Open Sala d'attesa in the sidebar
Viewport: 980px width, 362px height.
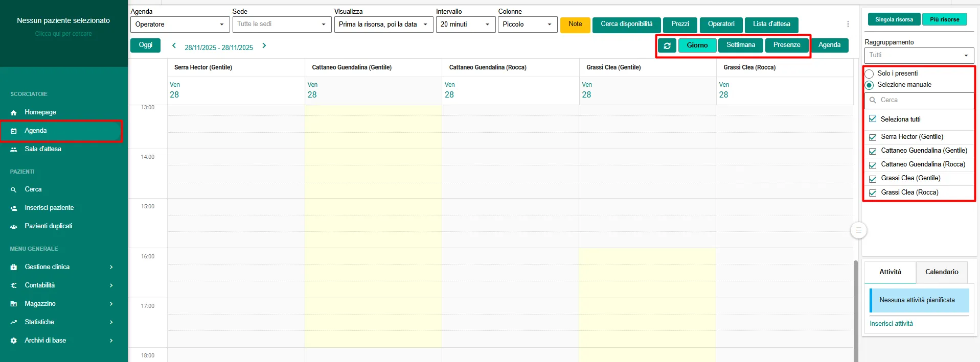pos(43,149)
